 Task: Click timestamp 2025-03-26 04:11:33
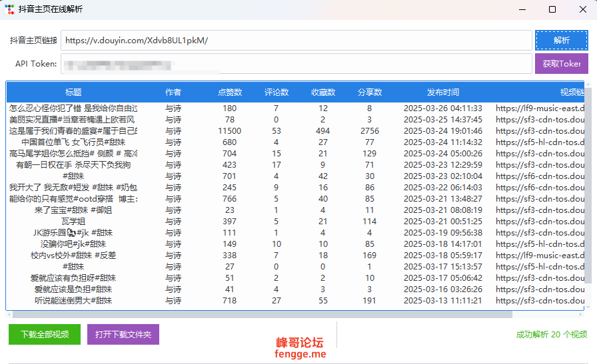tap(443, 108)
